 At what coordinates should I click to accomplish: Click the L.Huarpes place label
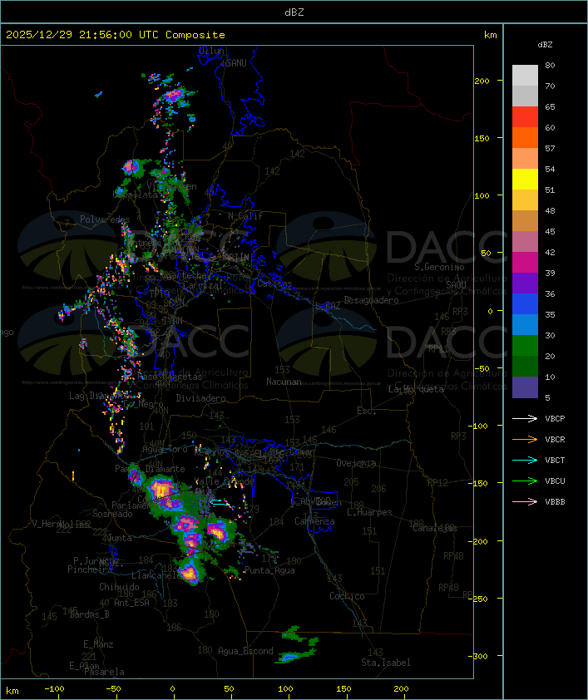(369, 512)
